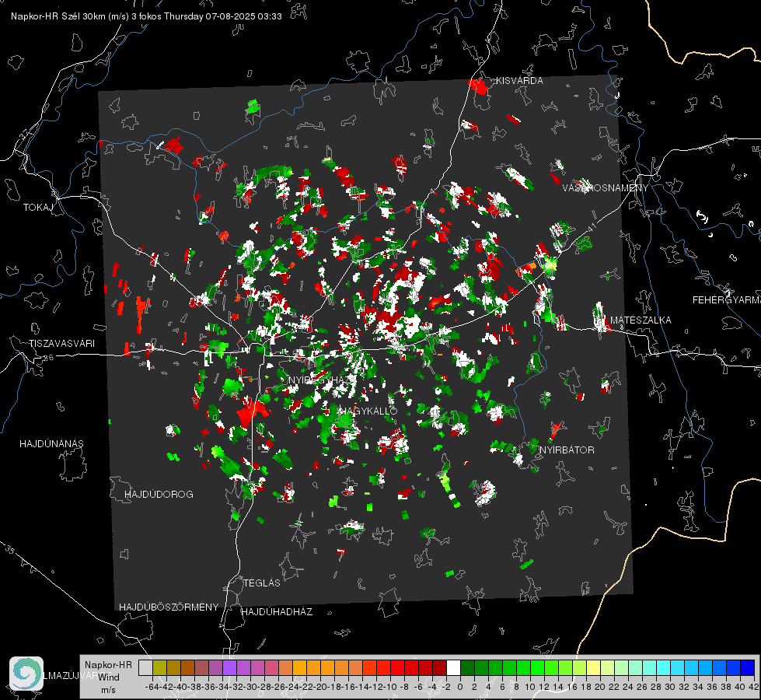Click the KISVÁRDA city label
The width and height of the screenshot is (761, 700).
(519, 81)
